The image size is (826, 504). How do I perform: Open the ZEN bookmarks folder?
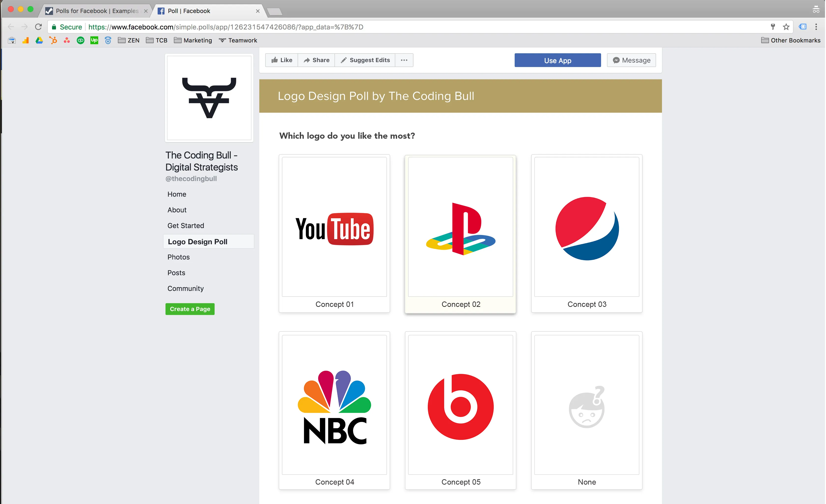click(129, 40)
